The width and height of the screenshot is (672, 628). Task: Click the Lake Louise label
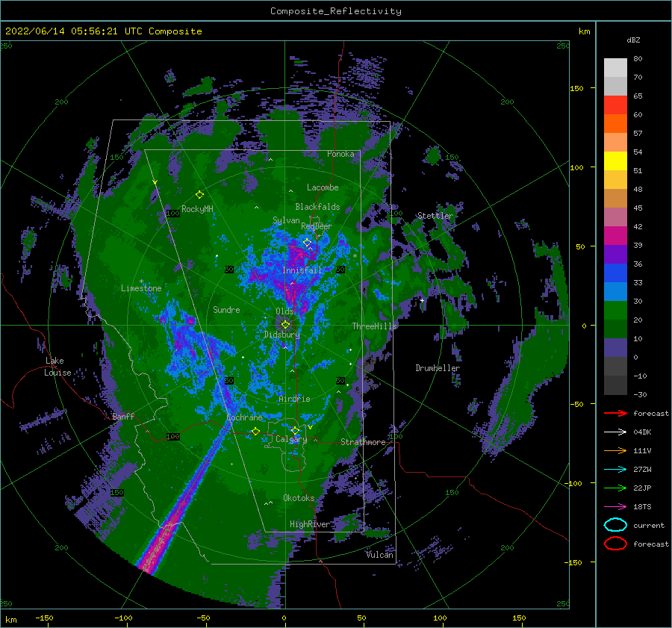[x=57, y=367]
